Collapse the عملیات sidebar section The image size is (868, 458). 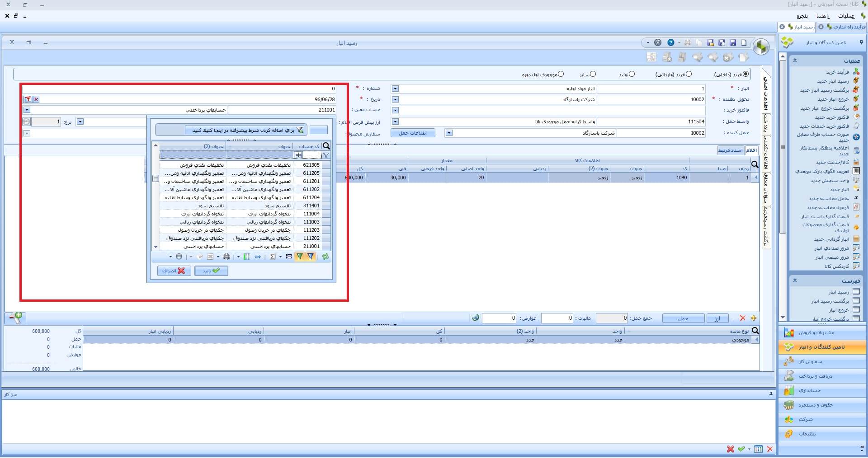tap(795, 61)
